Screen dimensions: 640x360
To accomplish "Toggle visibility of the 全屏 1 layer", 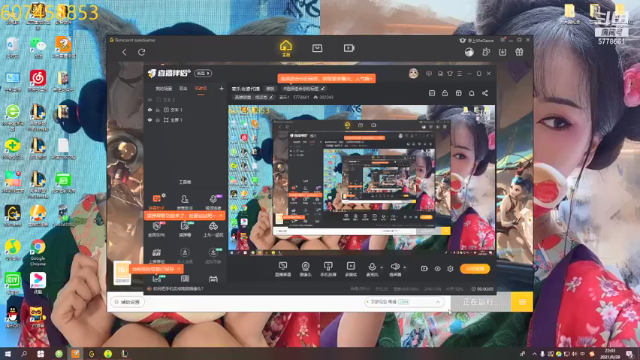I will [150, 120].
